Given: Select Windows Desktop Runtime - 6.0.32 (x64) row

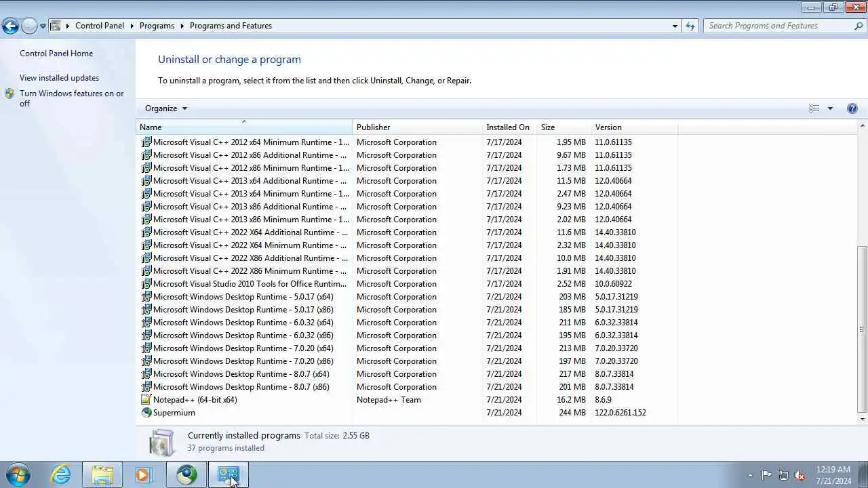Looking at the screenshot, I should coord(407,323).
